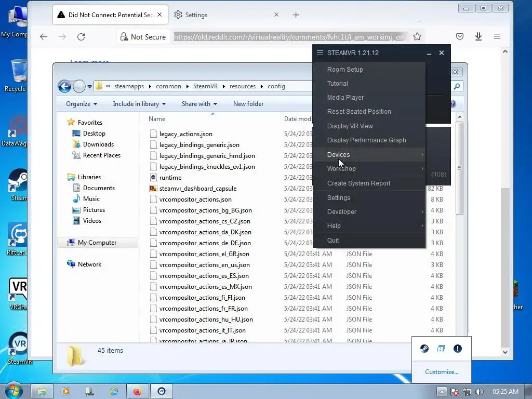Select Tutorial menu item
Image resolution: width=532 pixels, height=399 pixels.
(x=369, y=84)
